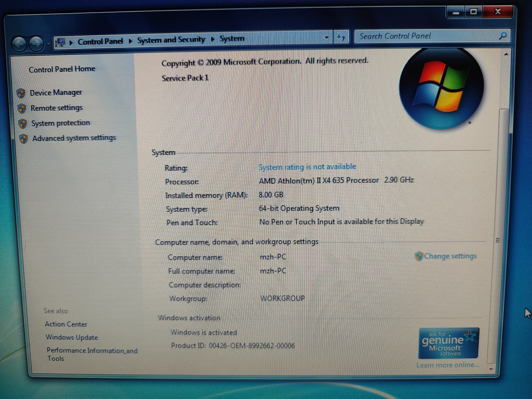Open Performance Information and Tools
The image size is (532, 399).
(92, 354)
